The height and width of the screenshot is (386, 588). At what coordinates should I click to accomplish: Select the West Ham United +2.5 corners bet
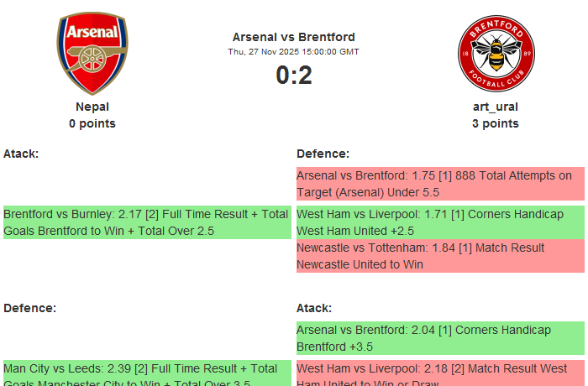440,222
